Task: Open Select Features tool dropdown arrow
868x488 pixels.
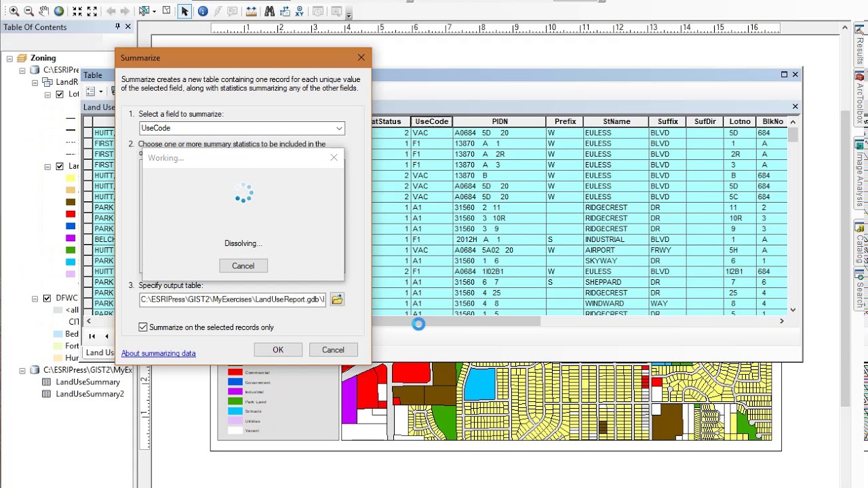Action: (153, 12)
